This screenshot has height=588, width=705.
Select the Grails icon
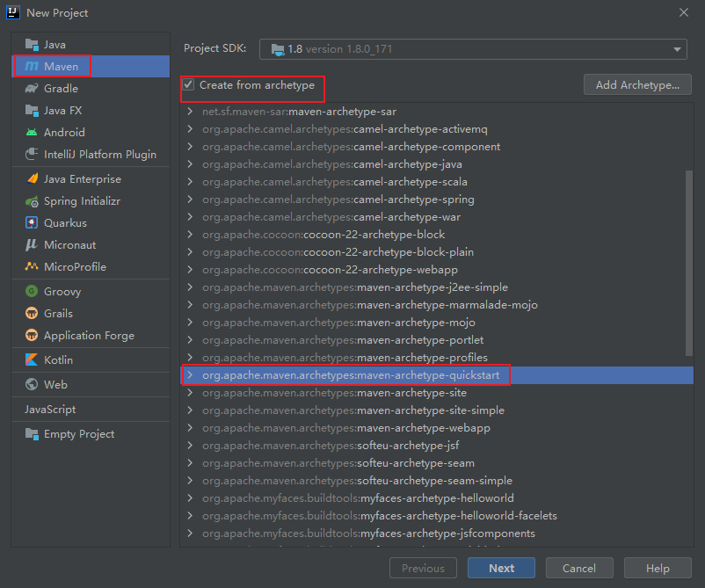32,314
